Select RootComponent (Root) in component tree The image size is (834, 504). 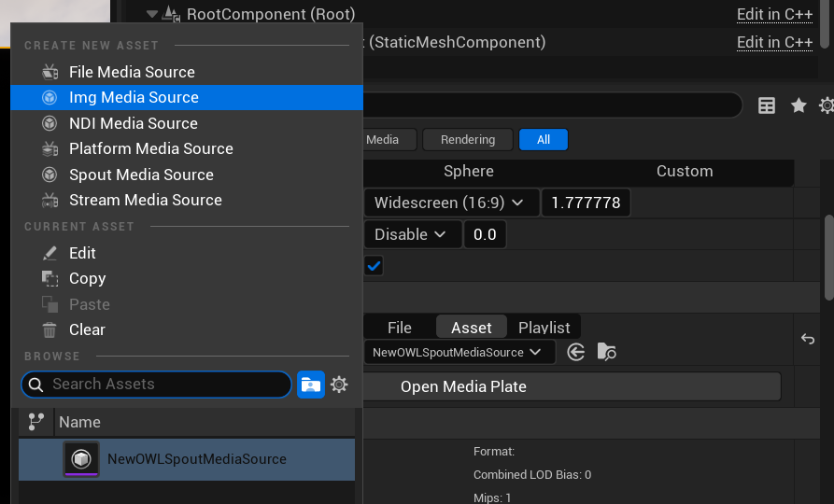coord(271,14)
